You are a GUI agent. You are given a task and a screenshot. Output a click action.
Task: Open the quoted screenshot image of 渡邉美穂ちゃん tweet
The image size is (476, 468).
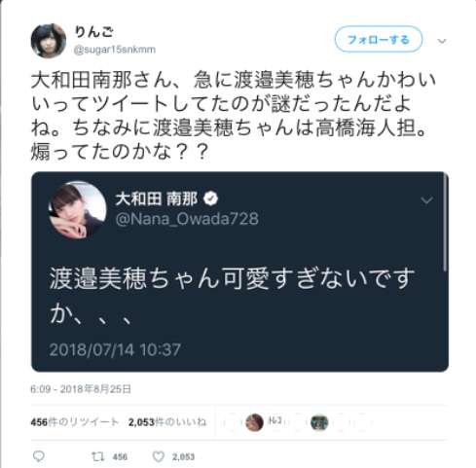click(239, 271)
